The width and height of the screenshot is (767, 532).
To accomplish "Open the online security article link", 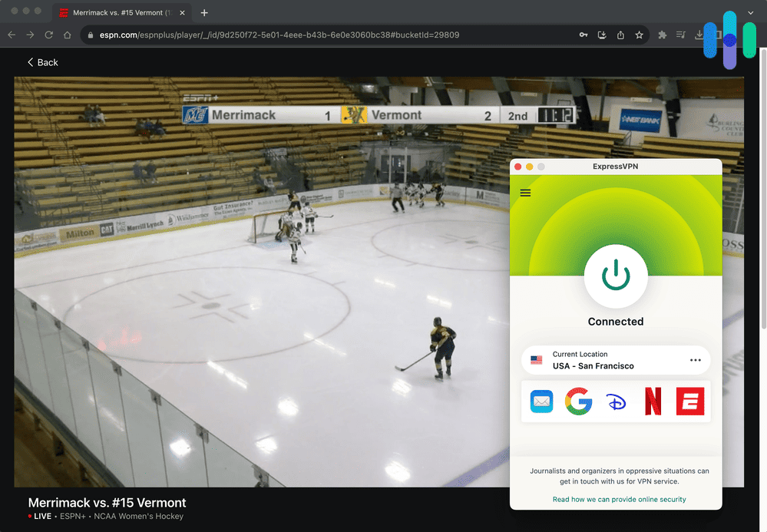I will tap(619, 498).
